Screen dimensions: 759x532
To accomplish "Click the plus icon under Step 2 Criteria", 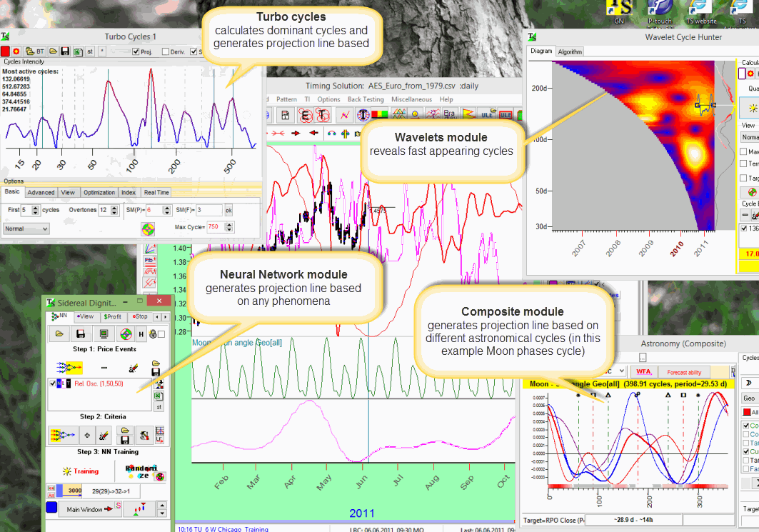I will pyautogui.click(x=86, y=433).
